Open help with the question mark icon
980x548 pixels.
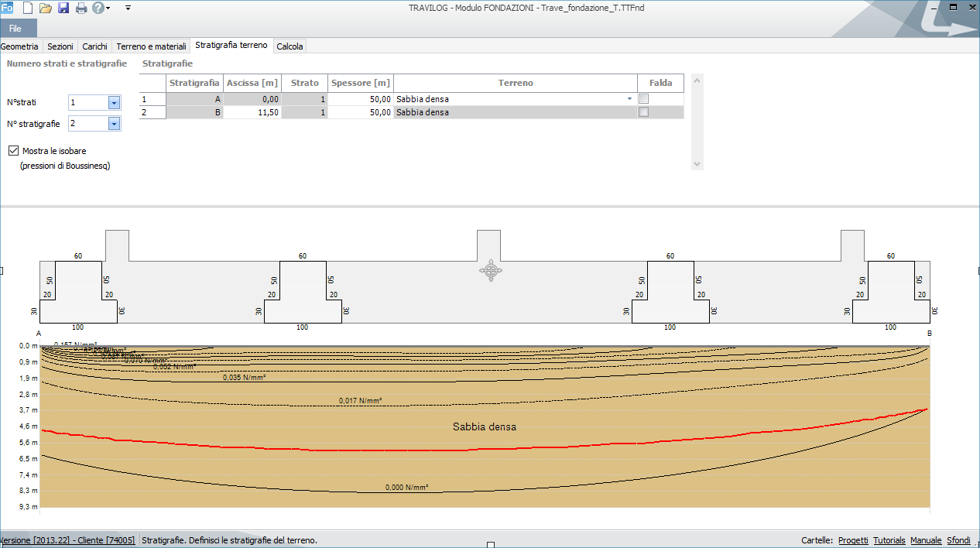(98, 9)
